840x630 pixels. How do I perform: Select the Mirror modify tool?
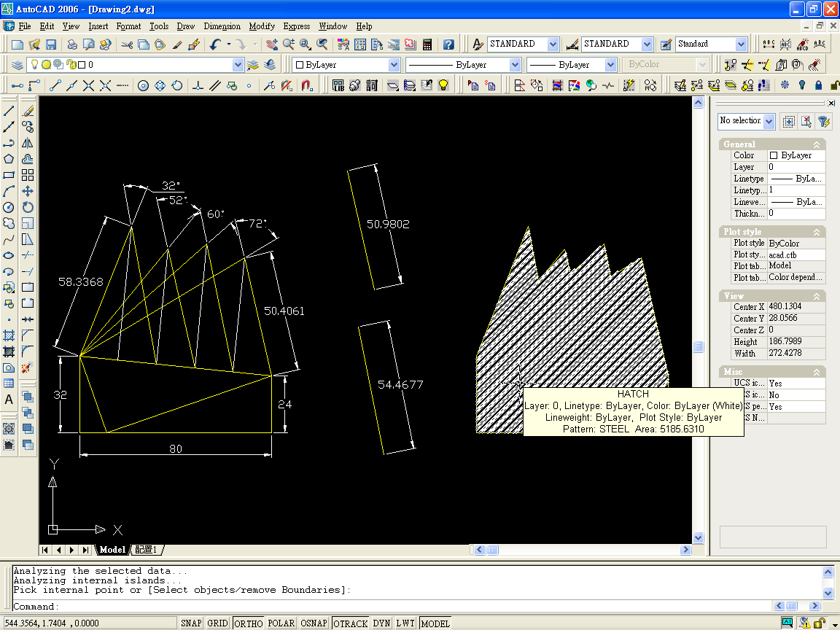[x=28, y=143]
